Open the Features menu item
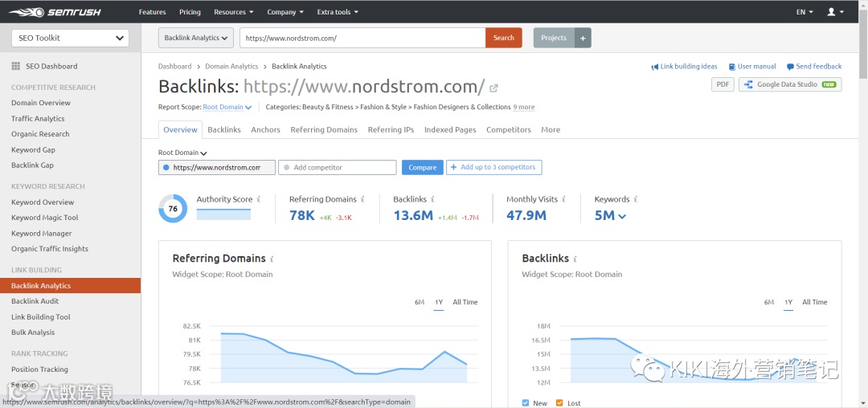This screenshot has width=868, height=408. tap(152, 11)
